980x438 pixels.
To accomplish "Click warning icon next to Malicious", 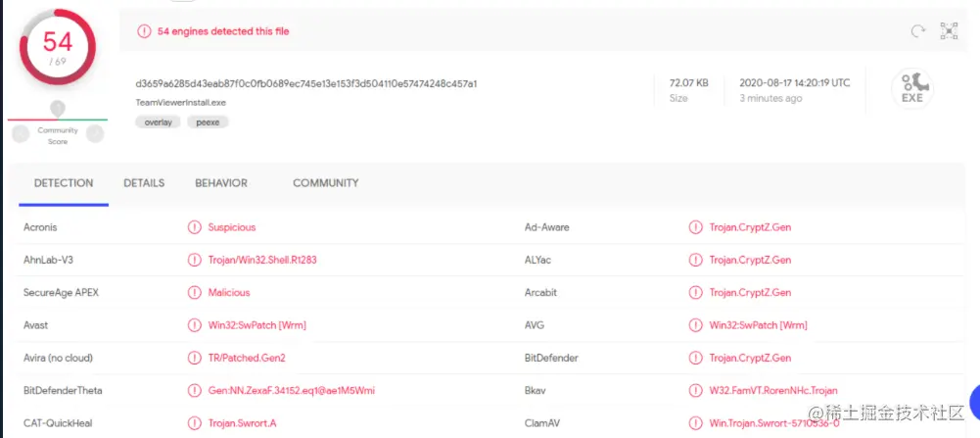I will (x=195, y=292).
